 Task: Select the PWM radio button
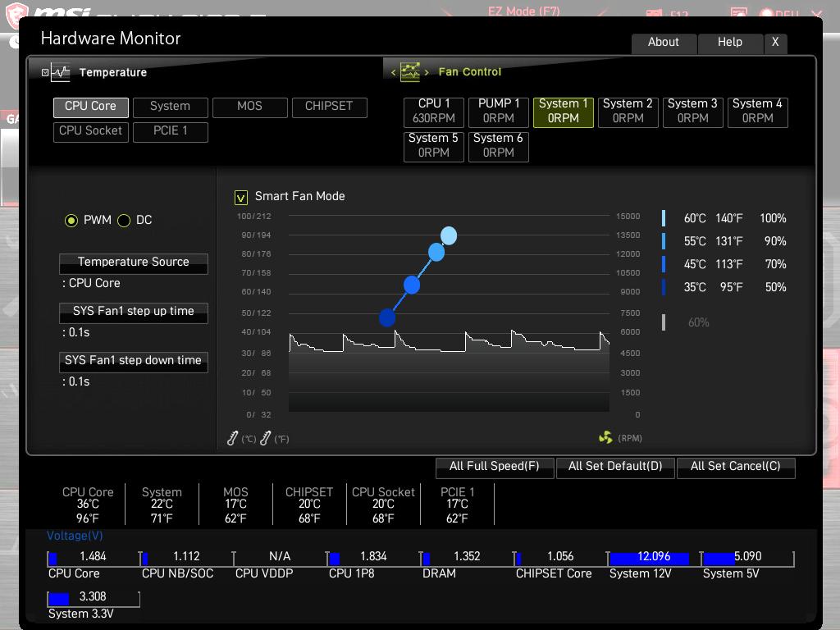click(x=71, y=220)
